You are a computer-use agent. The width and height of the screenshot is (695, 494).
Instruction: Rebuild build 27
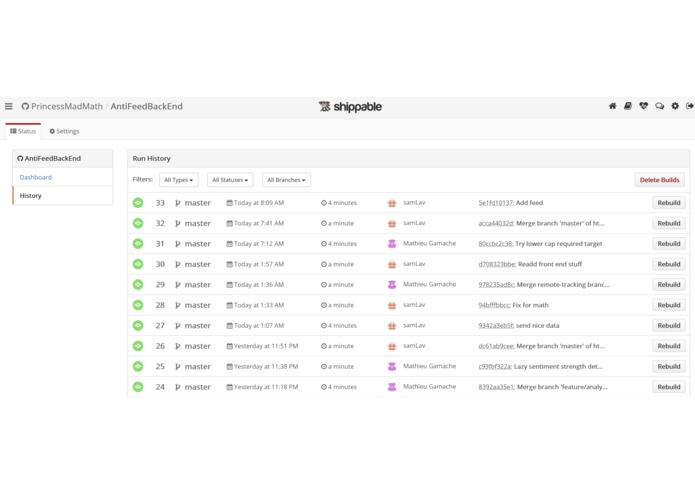tap(669, 326)
